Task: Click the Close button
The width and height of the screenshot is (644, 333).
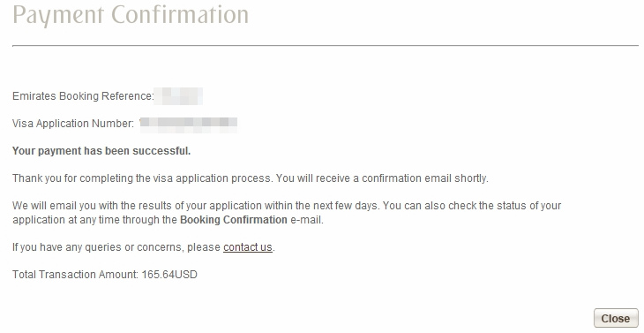Action: click(616, 318)
